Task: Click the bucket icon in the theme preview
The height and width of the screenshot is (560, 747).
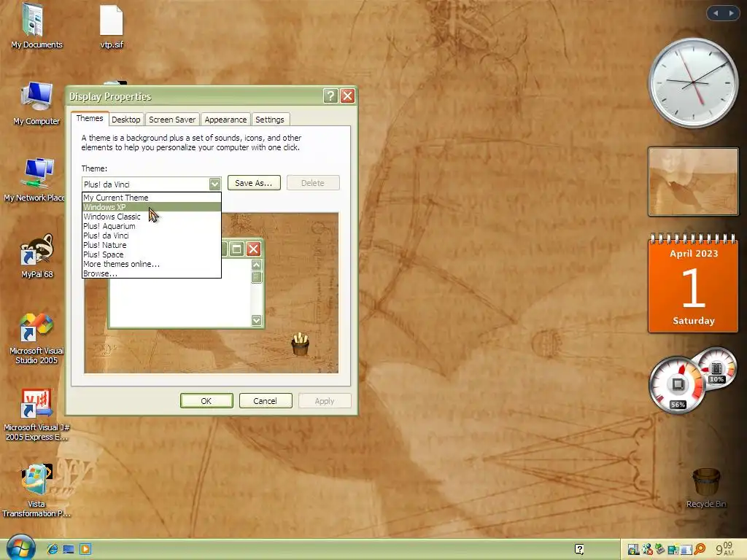Action: 300,344
